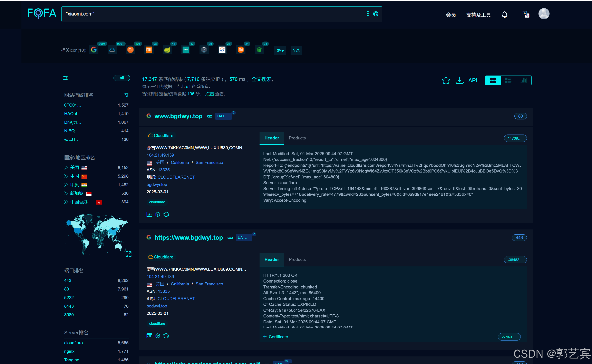The height and width of the screenshot is (364, 592).
Task: Toggle the 'all' data range pill
Action: click(122, 78)
